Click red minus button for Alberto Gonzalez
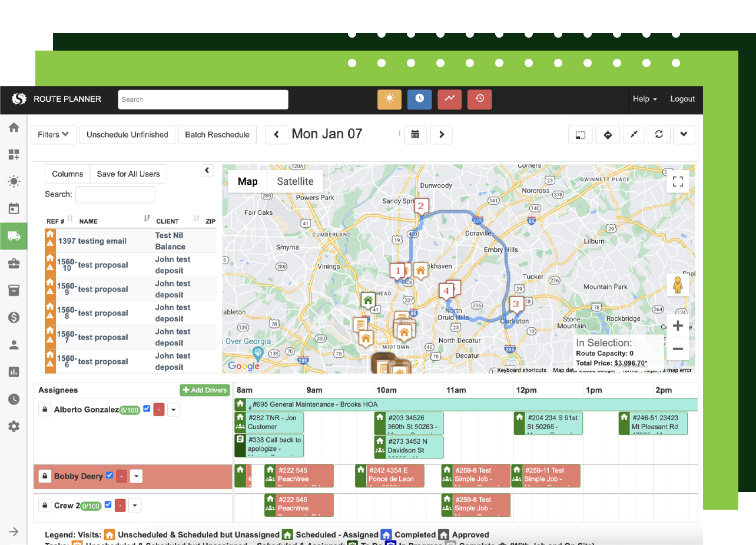 tap(159, 410)
